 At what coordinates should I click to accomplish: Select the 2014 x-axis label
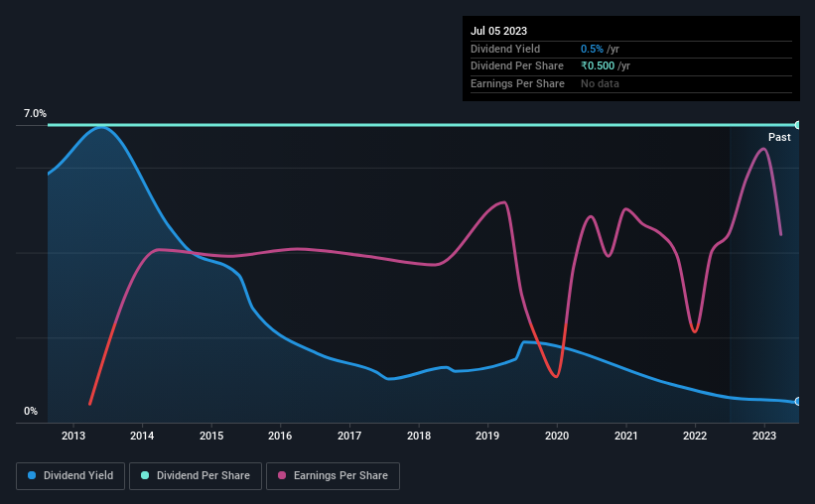coord(142,436)
